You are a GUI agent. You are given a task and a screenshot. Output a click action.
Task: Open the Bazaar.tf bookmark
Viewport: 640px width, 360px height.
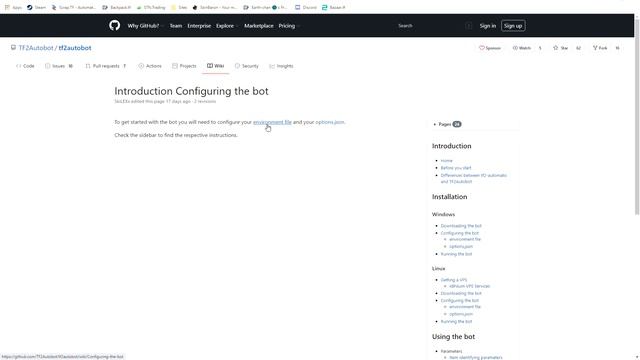[334, 7]
